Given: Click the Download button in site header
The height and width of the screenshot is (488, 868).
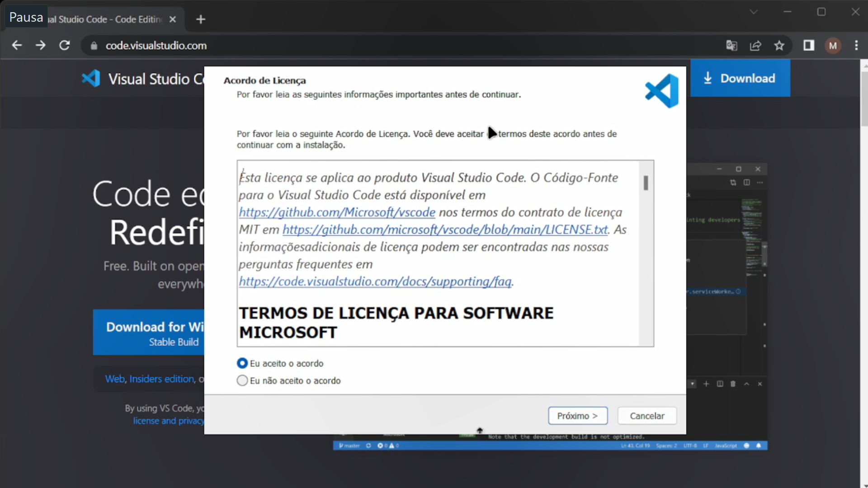Looking at the screenshot, I should tap(740, 78).
